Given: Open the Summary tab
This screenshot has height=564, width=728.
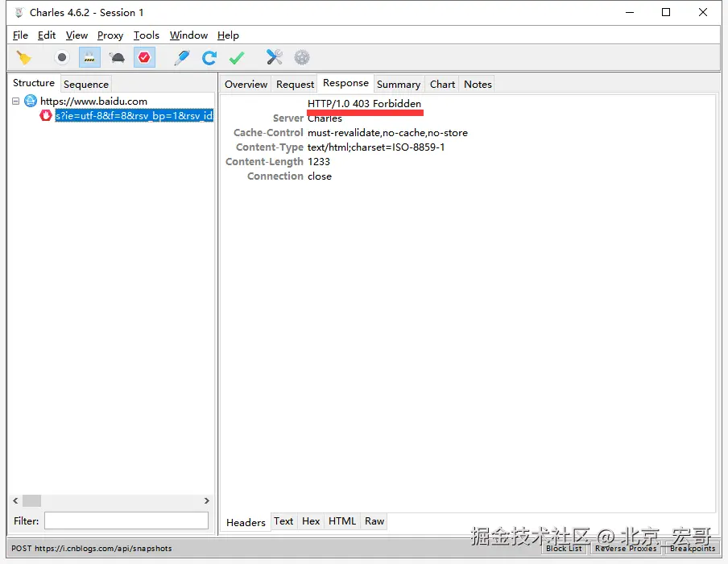Looking at the screenshot, I should [399, 84].
